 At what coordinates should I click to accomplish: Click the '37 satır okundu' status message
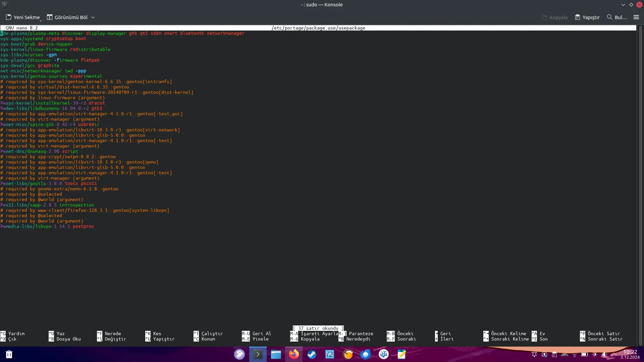click(x=318, y=328)
